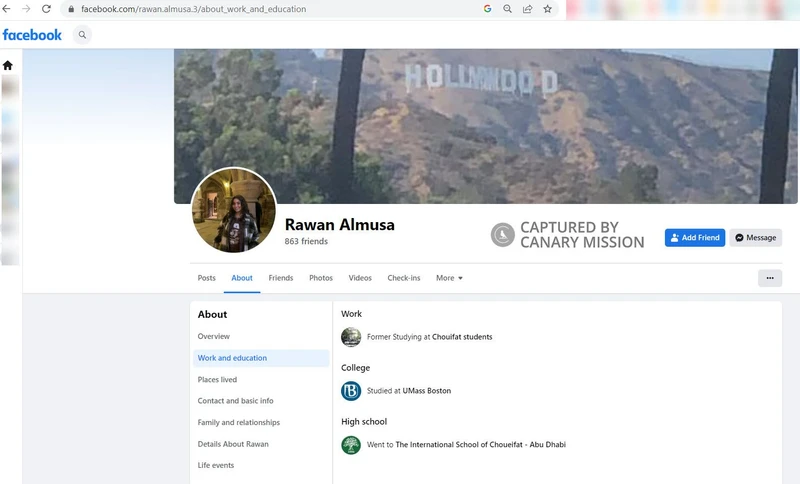The image size is (800, 484).
Task: Select the About tab
Action: [x=242, y=278]
